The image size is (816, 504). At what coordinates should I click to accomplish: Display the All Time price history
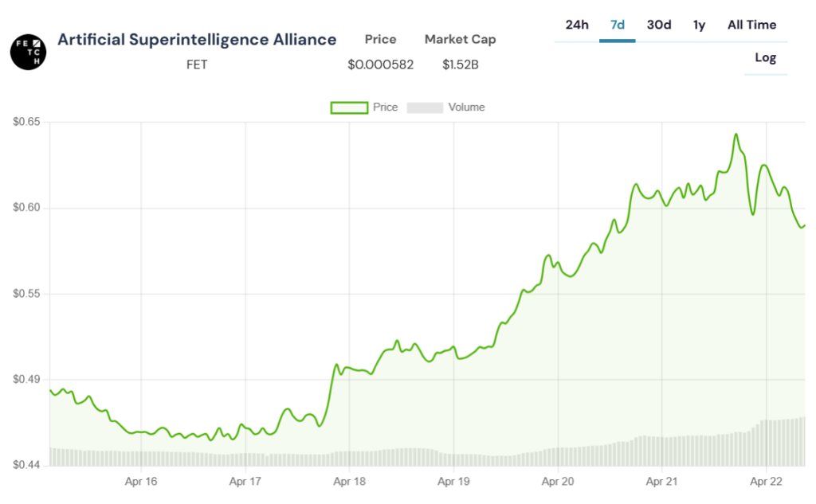(x=751, y=25)
